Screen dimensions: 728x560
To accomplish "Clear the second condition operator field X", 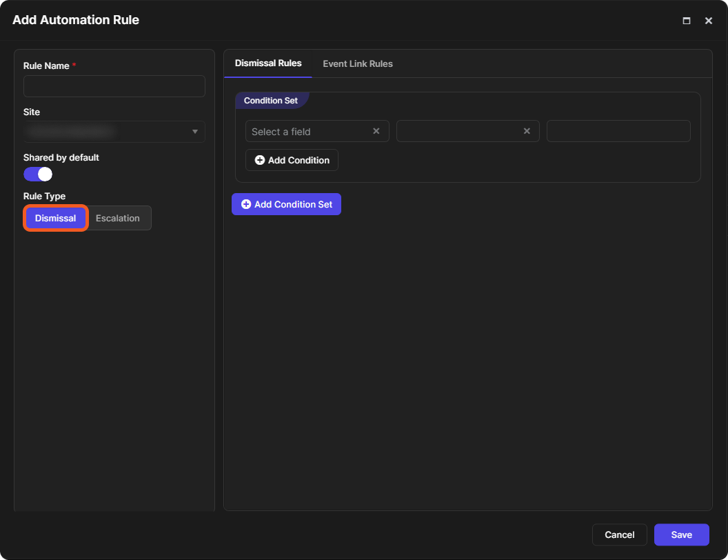I will (x=527, y=132).
